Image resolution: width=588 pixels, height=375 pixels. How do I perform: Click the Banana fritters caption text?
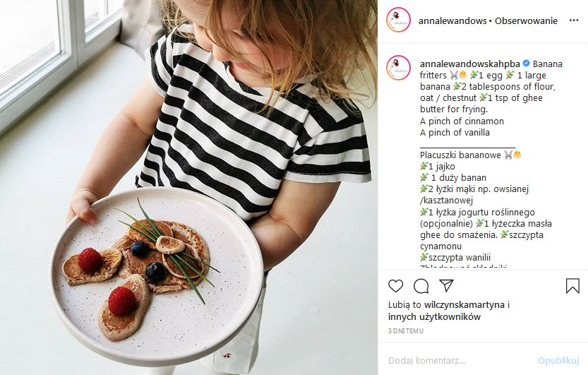click(x=491, y=69)
